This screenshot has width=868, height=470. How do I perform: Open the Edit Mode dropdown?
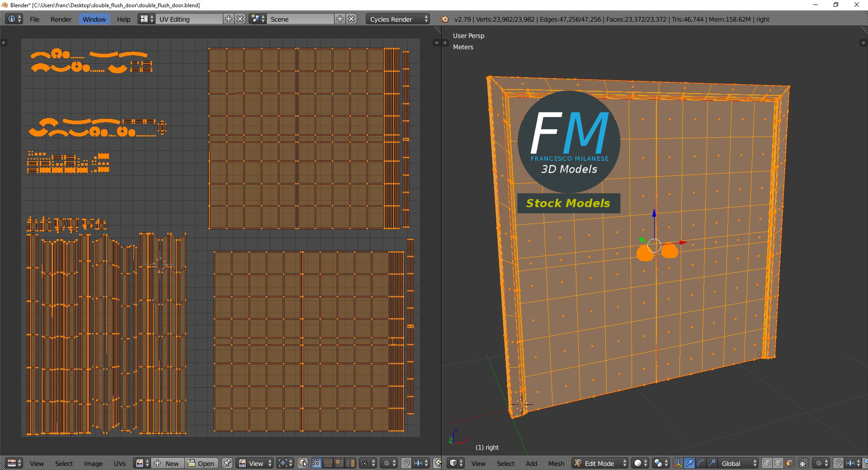pyautogui.click(x=600, y=463)
